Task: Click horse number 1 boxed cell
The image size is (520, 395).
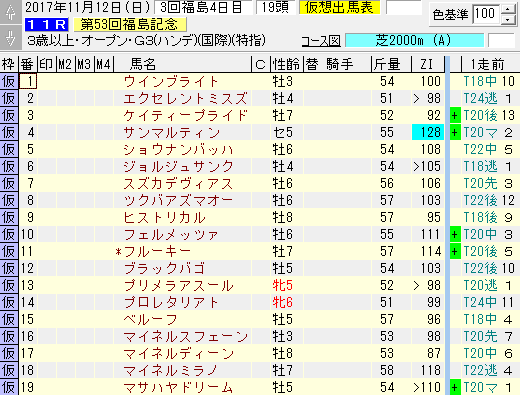Action: (28, 82)
